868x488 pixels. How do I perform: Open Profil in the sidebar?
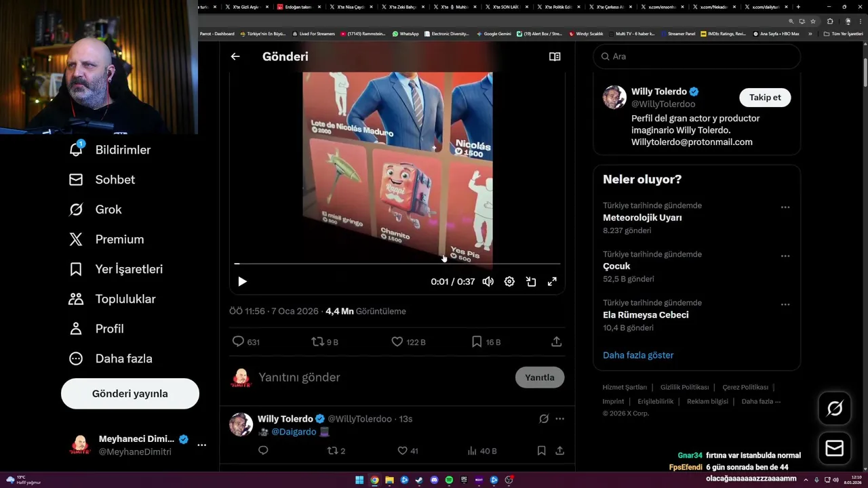click(x=96, y=329)
